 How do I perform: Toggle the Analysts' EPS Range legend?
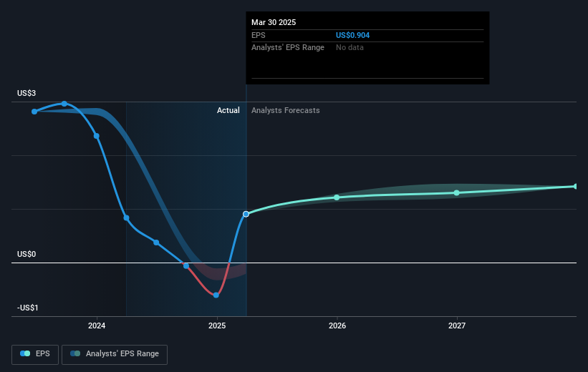pos(115,354)
